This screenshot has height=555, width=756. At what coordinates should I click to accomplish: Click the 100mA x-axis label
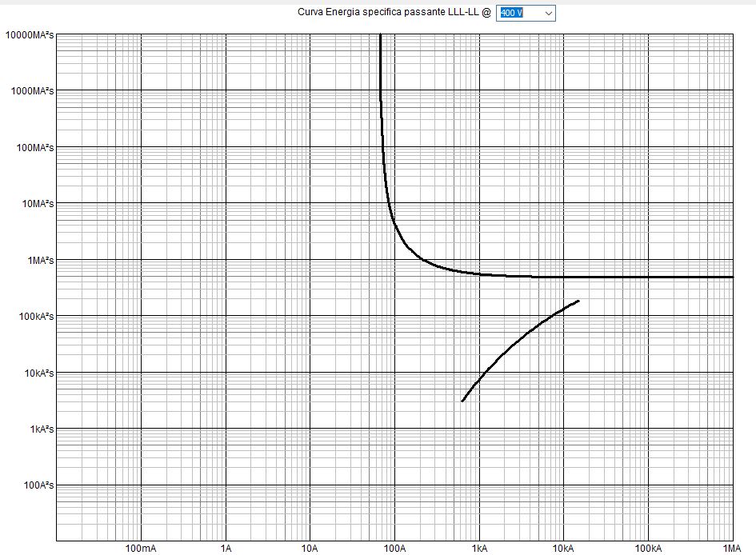(x=140, y=549)
